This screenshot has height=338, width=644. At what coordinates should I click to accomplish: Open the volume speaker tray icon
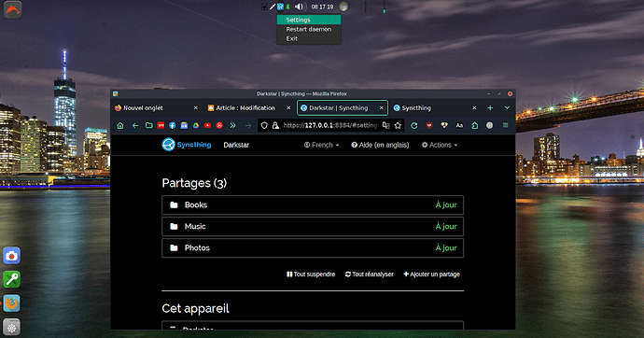point(300,7)
